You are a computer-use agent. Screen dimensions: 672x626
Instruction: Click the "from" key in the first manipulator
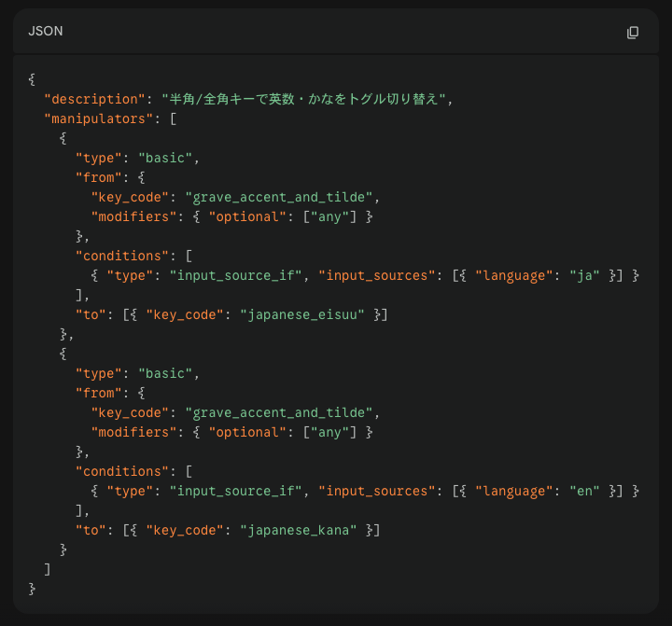coord(98,177)
